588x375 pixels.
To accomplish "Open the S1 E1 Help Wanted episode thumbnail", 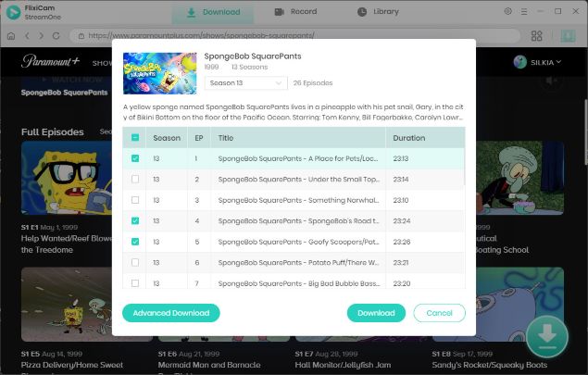I will pyautogui.click(x=67, y=178).
